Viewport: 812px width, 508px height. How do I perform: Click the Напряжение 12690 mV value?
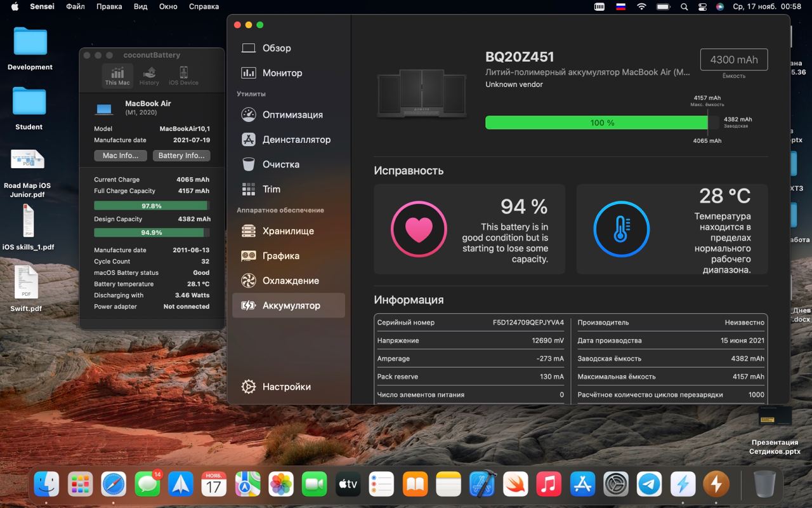548,340
